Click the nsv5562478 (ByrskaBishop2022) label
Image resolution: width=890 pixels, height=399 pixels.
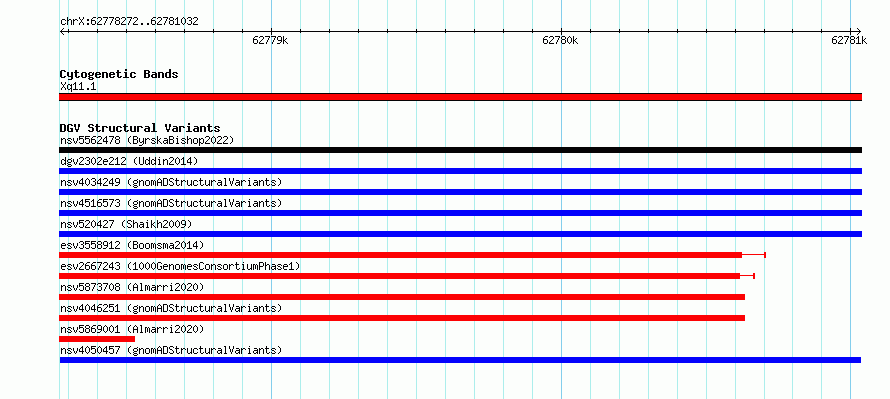click(x=147, y=140)
